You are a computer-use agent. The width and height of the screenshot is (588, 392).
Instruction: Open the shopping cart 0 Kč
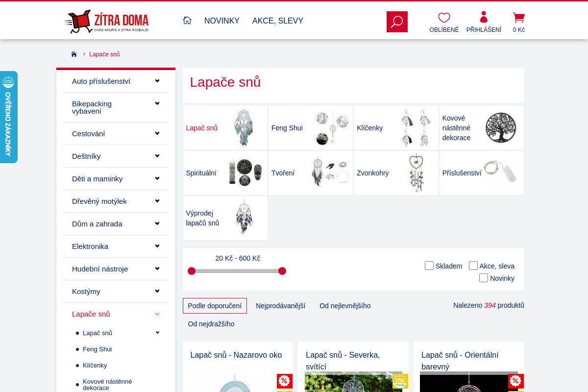[x=519, y=23]
